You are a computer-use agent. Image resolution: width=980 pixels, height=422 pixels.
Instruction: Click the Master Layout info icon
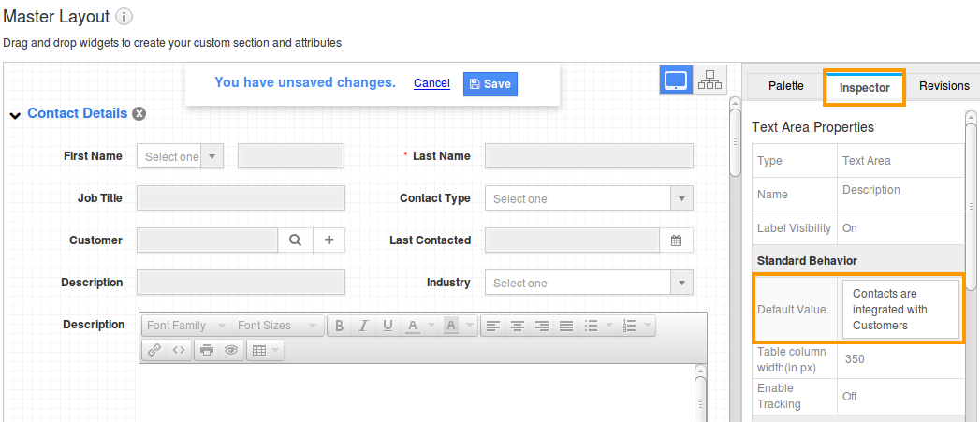(124, 17)
